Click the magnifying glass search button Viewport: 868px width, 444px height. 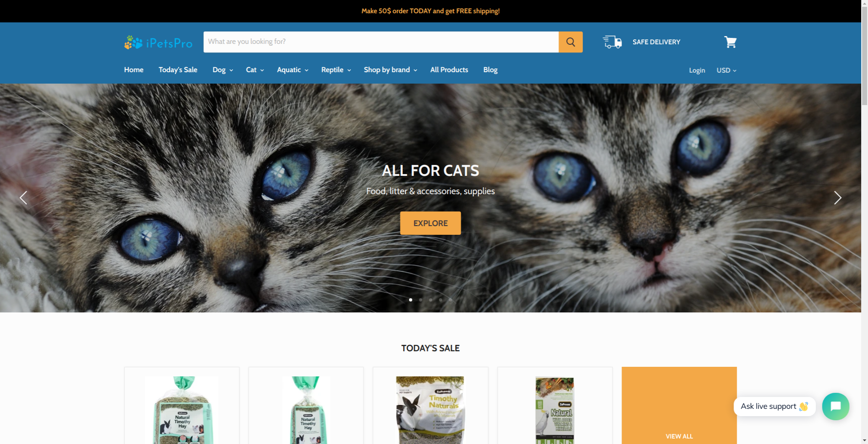[570, 42]
